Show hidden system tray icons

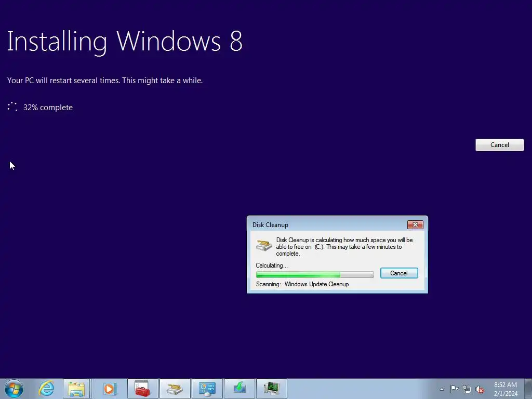(442, 389)
